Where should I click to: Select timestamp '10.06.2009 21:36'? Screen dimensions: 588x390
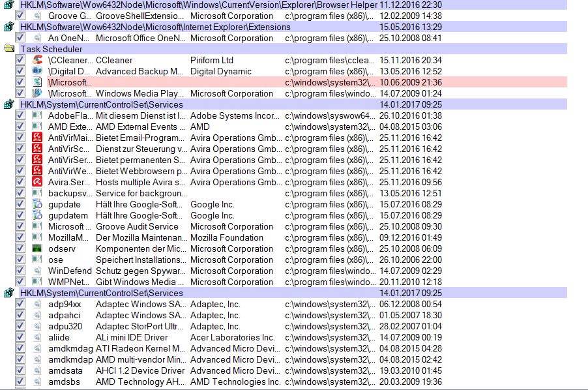click(411, 82)
